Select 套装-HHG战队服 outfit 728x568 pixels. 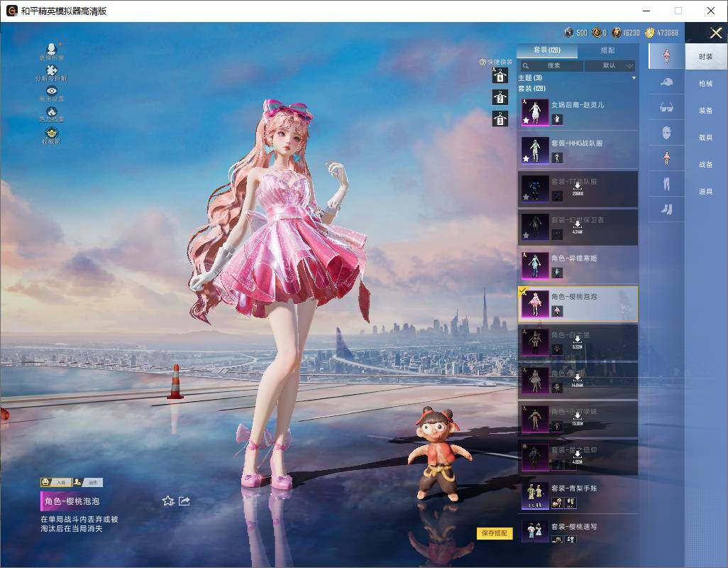coord(578,150)
